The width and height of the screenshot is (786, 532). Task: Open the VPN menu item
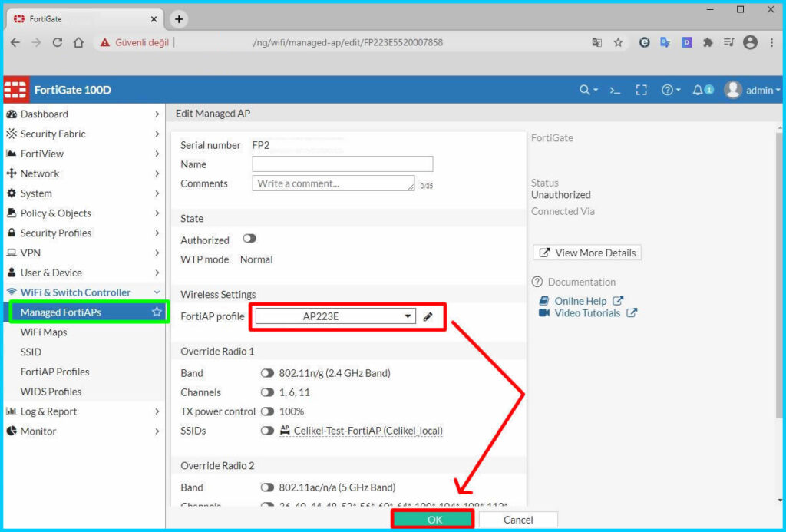(83, 253)
